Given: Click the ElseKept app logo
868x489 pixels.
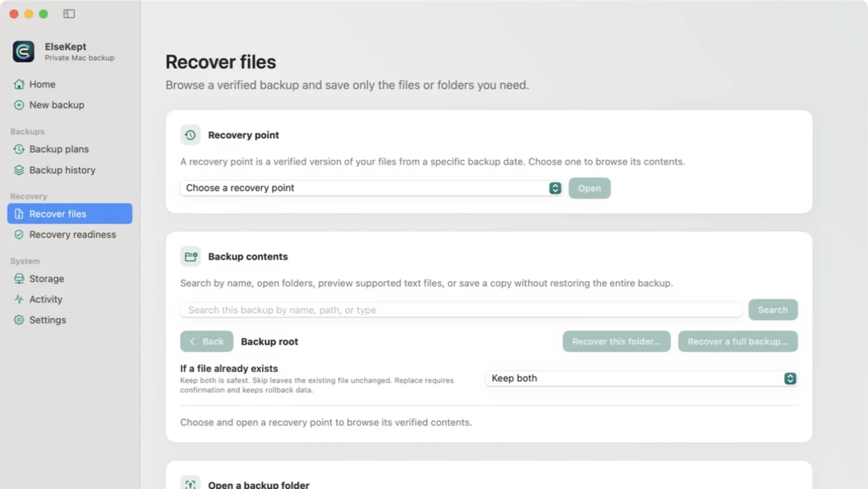Looking at the screenshot, I should 24,52.
